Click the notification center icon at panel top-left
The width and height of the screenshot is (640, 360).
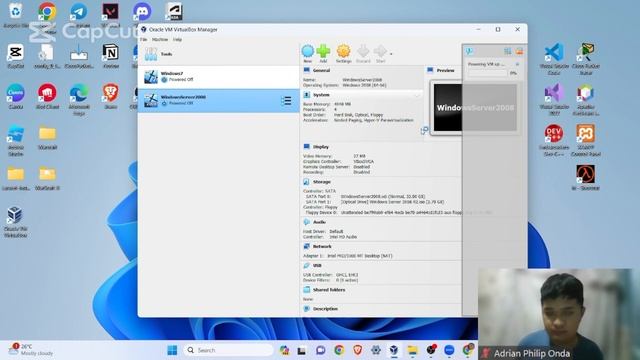coord(469,51)
